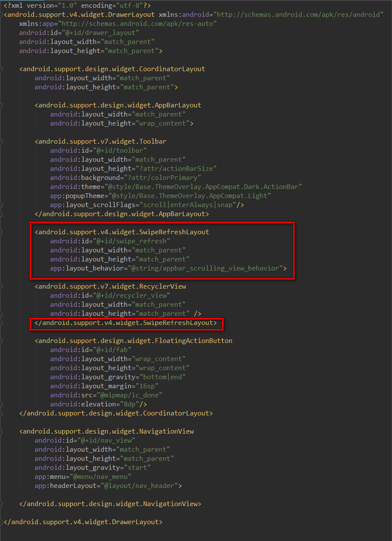
Task: Collapse the CoordinatorLayout opening tag fold marker
Action: (1, 69)
